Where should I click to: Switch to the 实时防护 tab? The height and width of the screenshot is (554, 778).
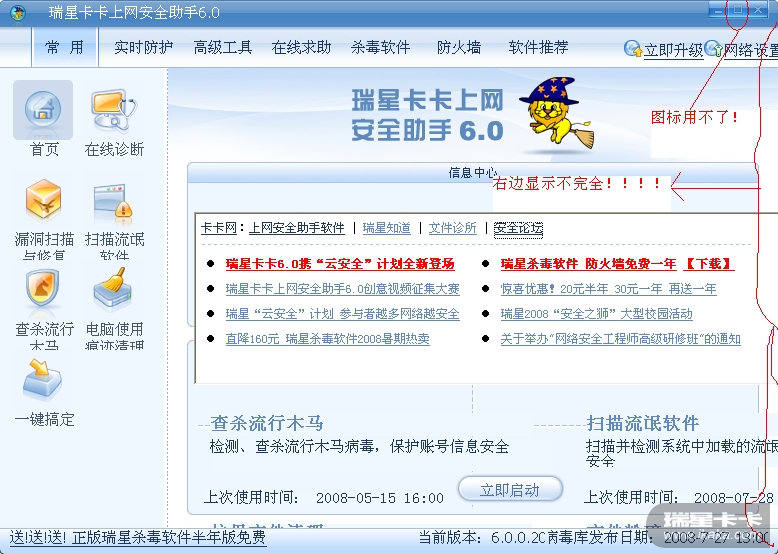pyautogui.click(x=143, y=47)
